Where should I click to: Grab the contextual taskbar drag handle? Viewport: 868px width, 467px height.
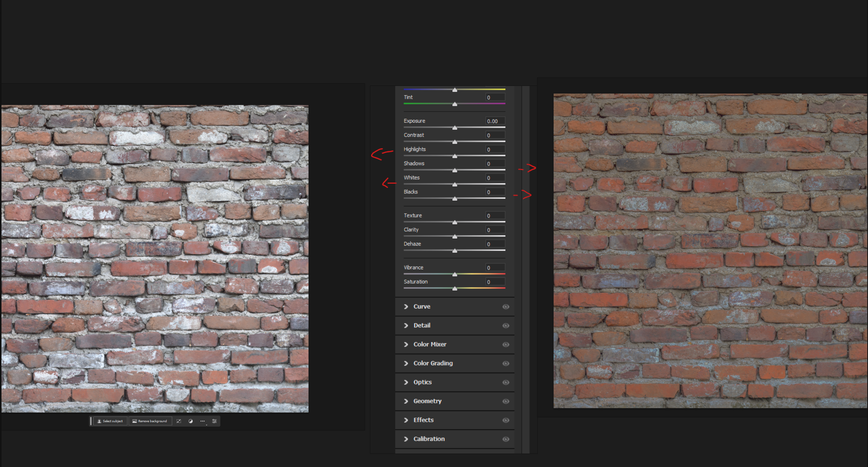coord(91,421)
